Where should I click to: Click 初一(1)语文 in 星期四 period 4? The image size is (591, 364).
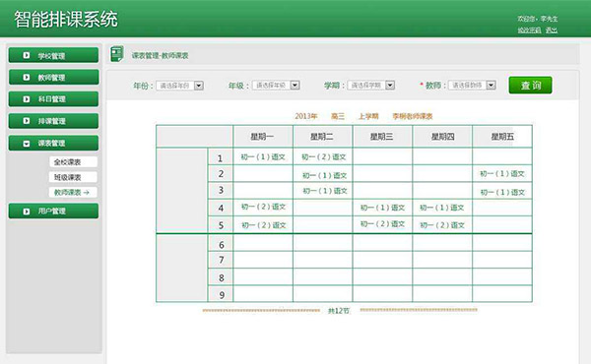pos(441,208)
